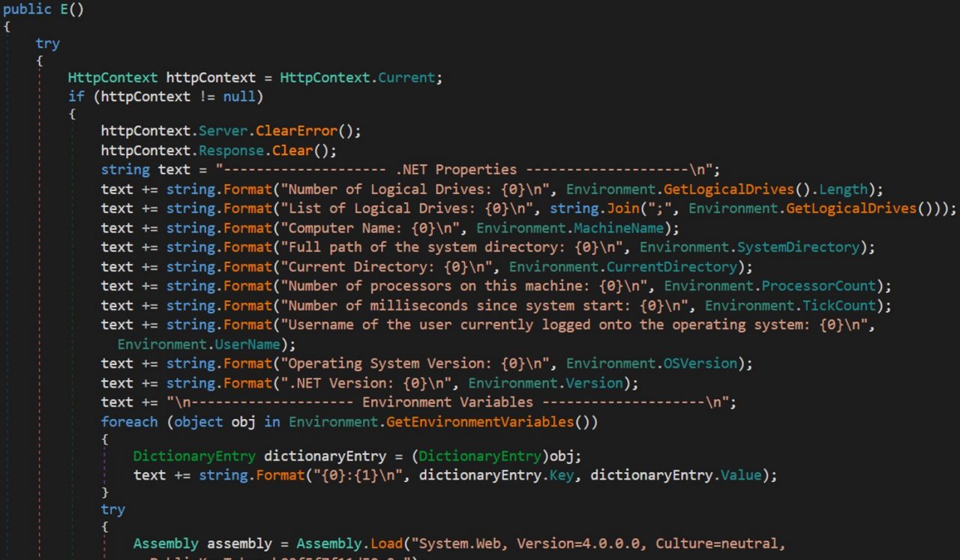
Task: Click "string text" in the variable declaration
Action: [145, 169]
